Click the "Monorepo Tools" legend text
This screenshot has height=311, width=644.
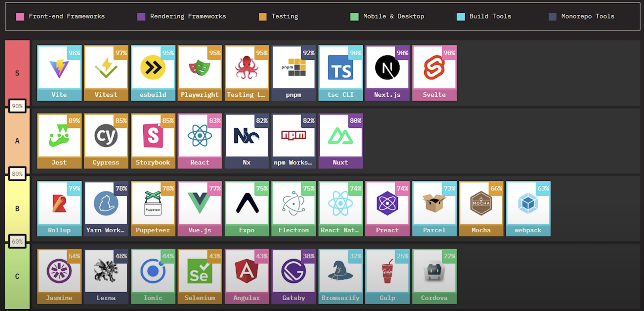[x=587, y=16]
